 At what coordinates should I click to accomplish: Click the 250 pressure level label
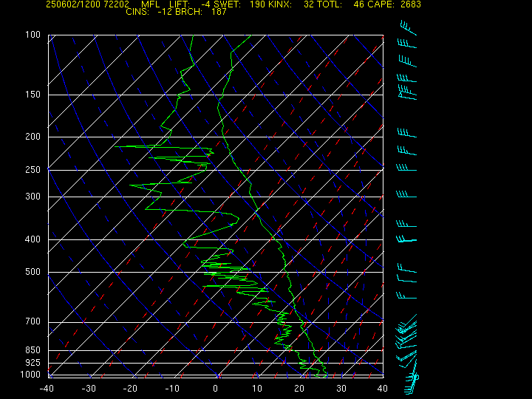[x=33, y=170]
